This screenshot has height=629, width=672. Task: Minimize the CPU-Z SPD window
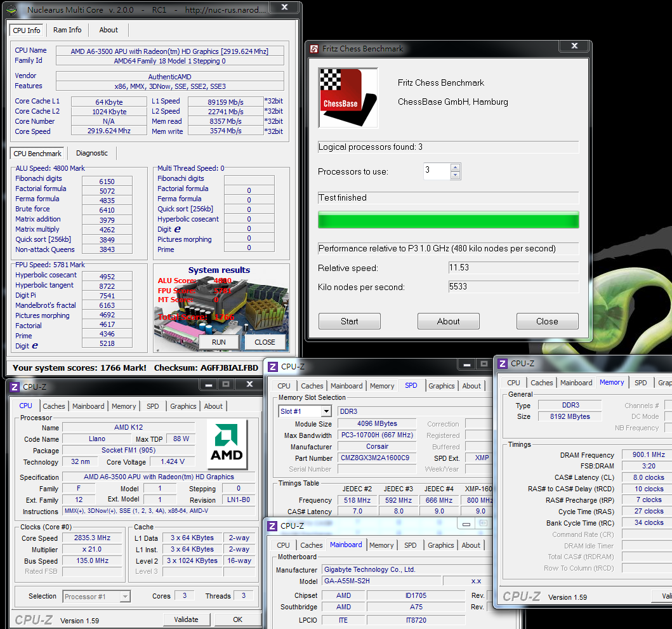pyautogui.click(x=466, y=364)
